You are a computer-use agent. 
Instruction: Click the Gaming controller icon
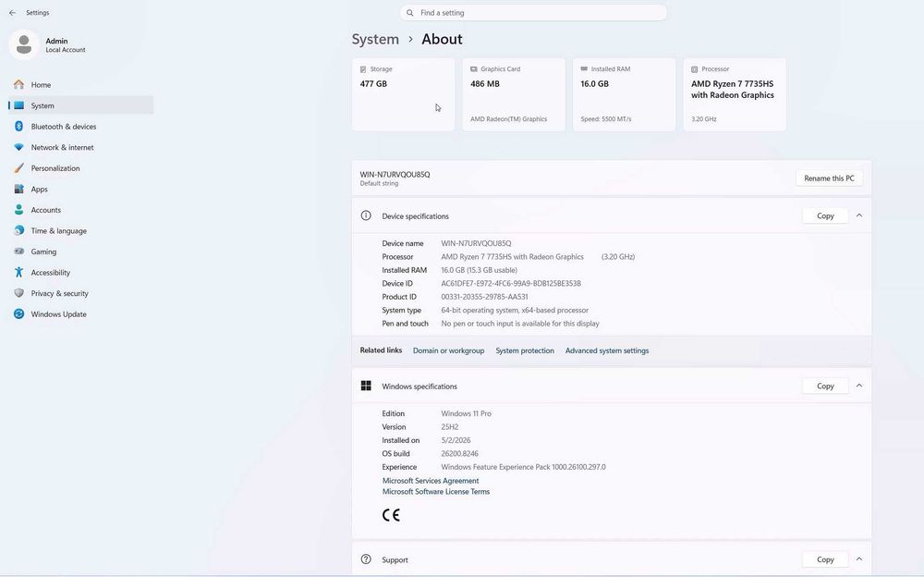(18, 252)
